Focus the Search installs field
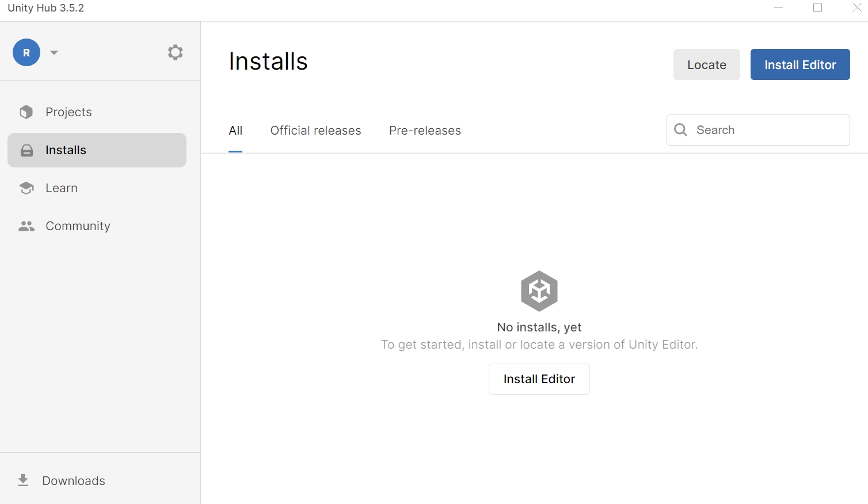The width and height of the screenshot is (868, 504). click(x=758, y=130)
